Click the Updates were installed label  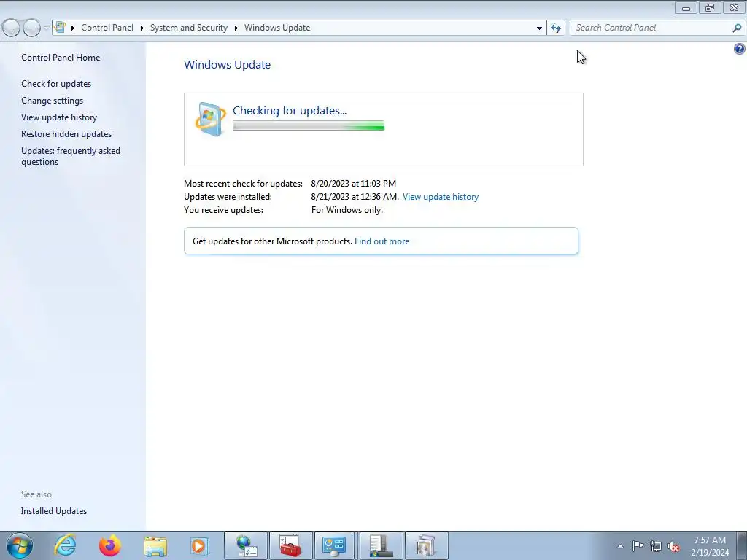coord(228,197)
